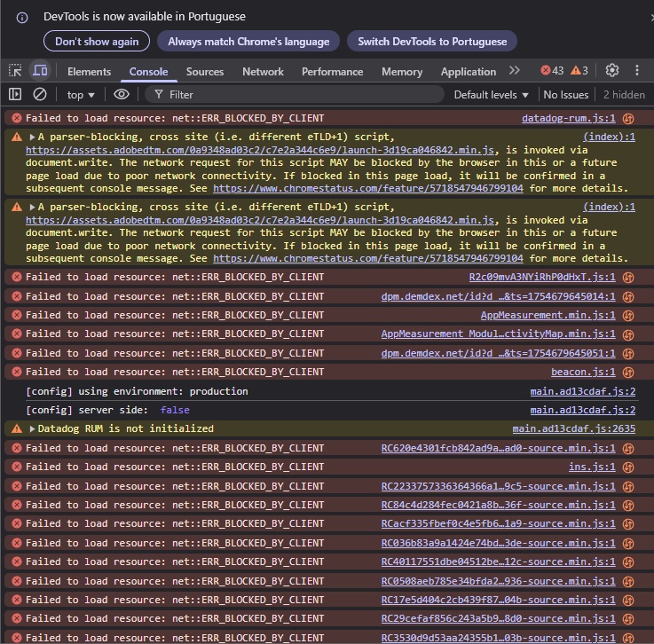Screen dimensions: 654x644
Task: Click the AI assist icon beside RC29cefaf856c243a5b9 source
Action: tap(628, 619)
